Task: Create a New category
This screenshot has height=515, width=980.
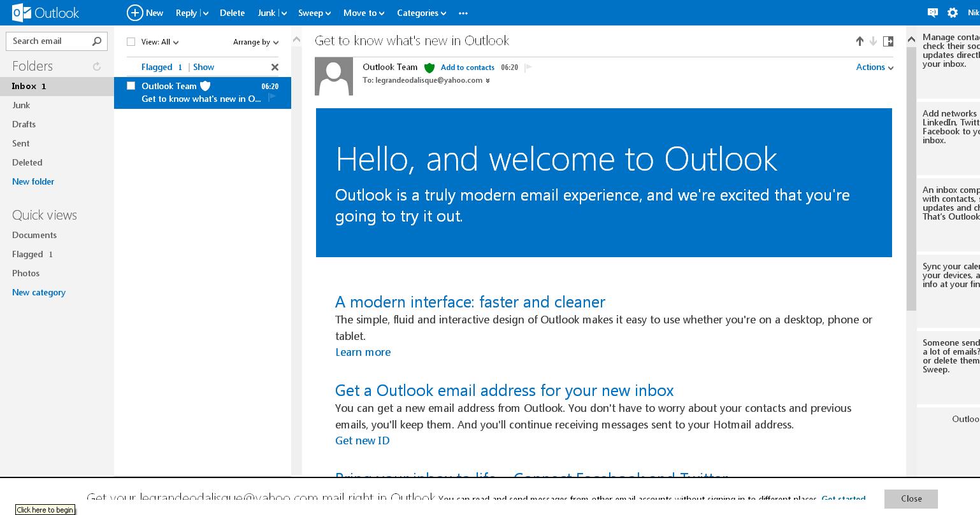Action: point(39,292)
